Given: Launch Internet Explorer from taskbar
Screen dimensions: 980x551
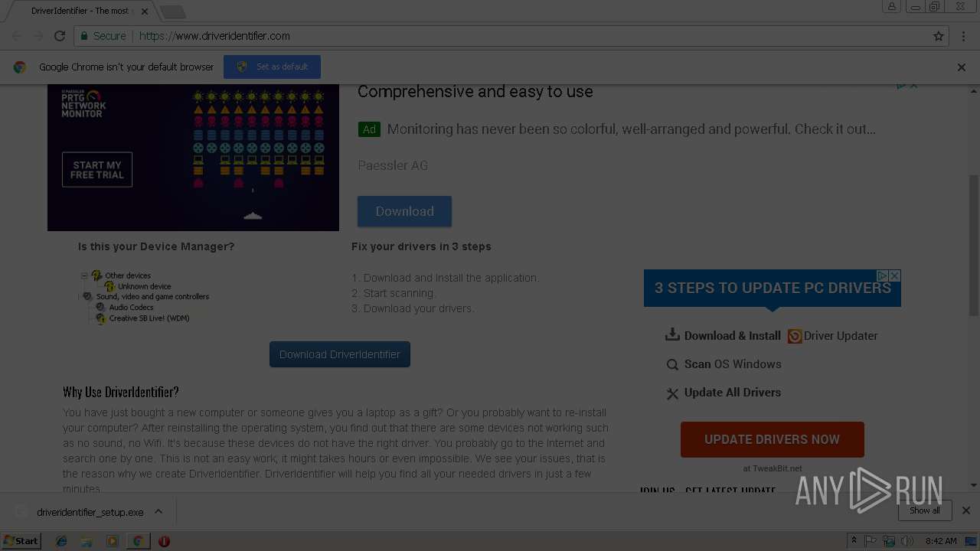Looking at the screenshot, I should click(x=61, y=541).
